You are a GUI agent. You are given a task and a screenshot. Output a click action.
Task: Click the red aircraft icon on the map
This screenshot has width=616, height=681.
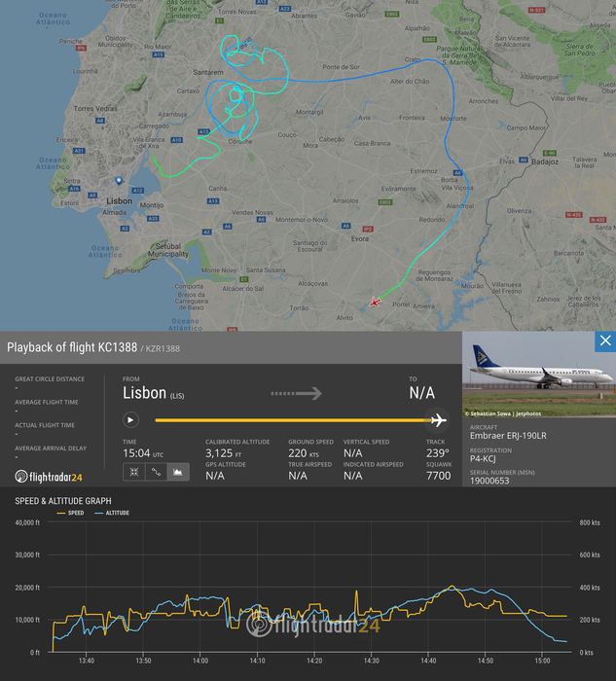tap(375, 303)
